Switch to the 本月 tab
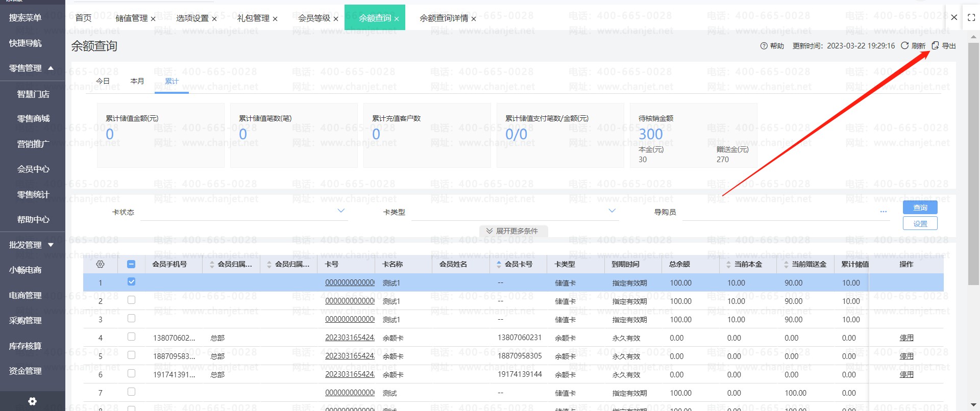Image resolution: width=980 pixels, height=411 pixels. point(137,81)
